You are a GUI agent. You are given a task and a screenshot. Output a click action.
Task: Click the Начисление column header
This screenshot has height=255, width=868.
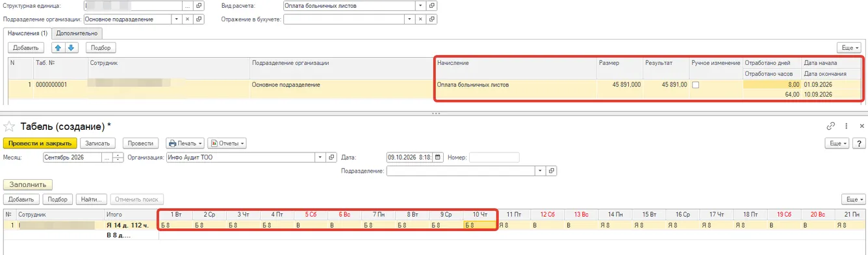pos(516,63)
